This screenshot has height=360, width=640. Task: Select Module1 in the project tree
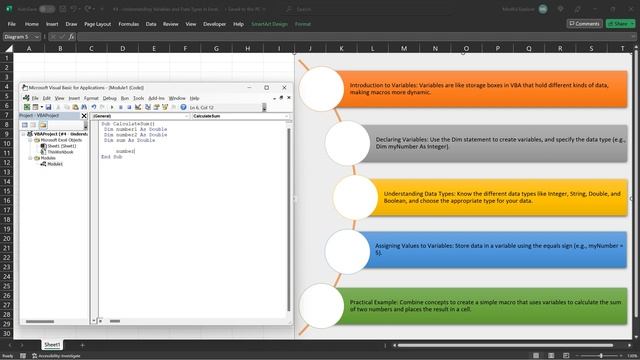[55, 164]
